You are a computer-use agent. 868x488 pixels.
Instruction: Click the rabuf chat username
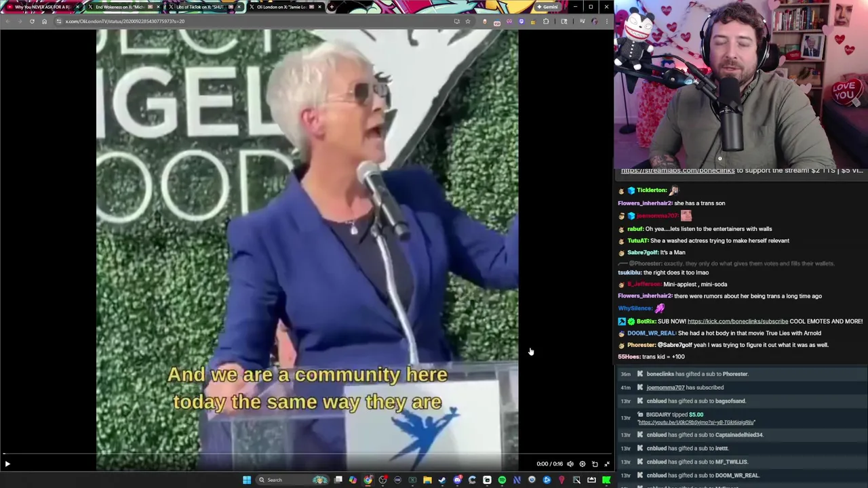click(x=635, y=229)
